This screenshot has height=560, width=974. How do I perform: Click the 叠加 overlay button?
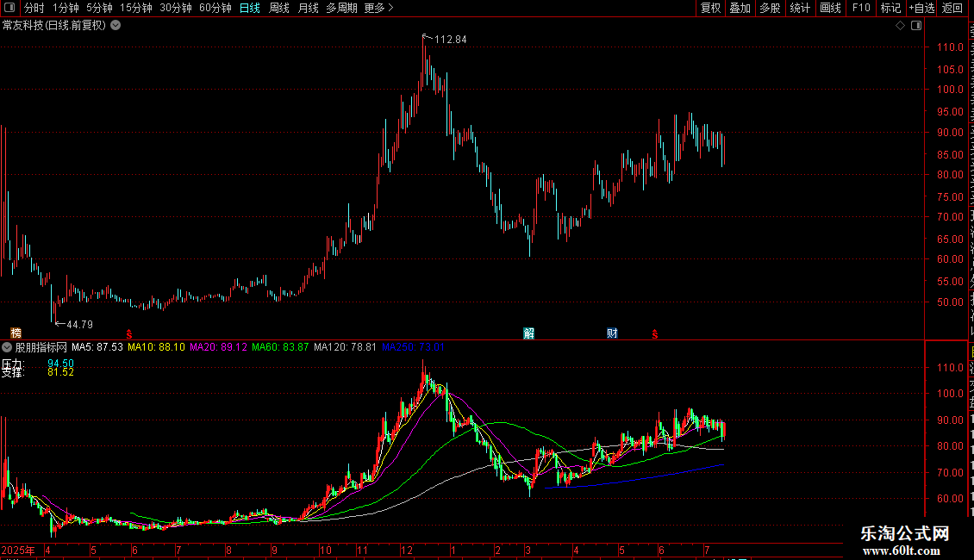tap(740, 8)
